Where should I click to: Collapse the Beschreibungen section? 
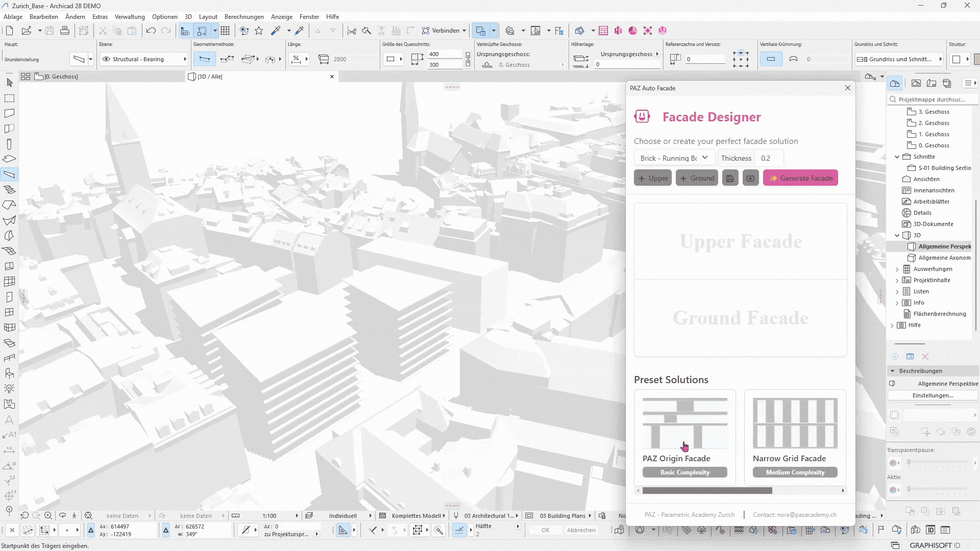pos(893,371)
